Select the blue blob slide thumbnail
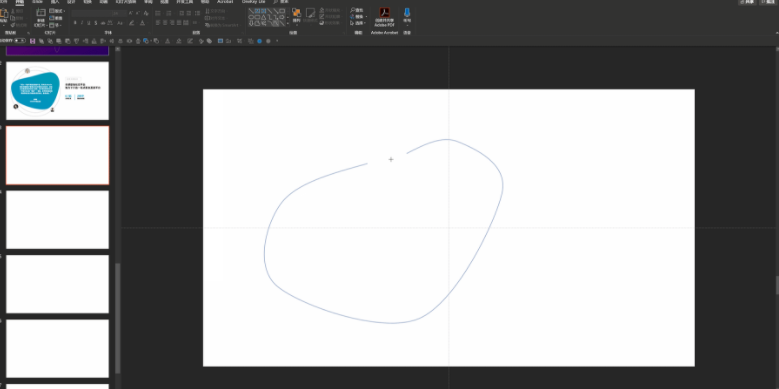This screenshot has width=779, height=389. [57, 90]
